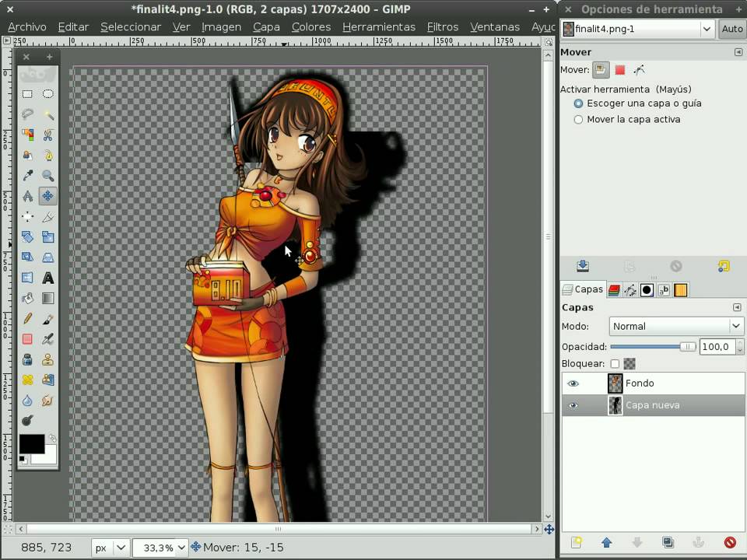Select the Blend gradient tool
This screenshot has height=560, width=747.
(47, 298)
